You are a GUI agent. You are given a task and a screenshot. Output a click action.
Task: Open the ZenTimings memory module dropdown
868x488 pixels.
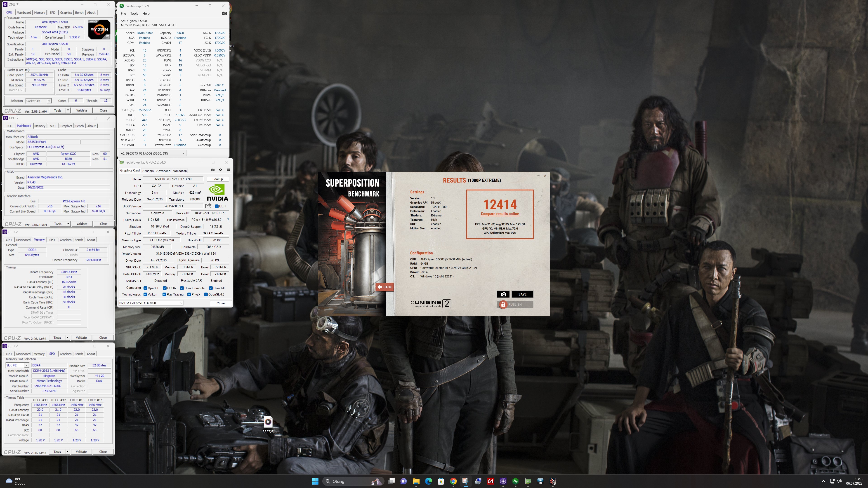(152, 153)
